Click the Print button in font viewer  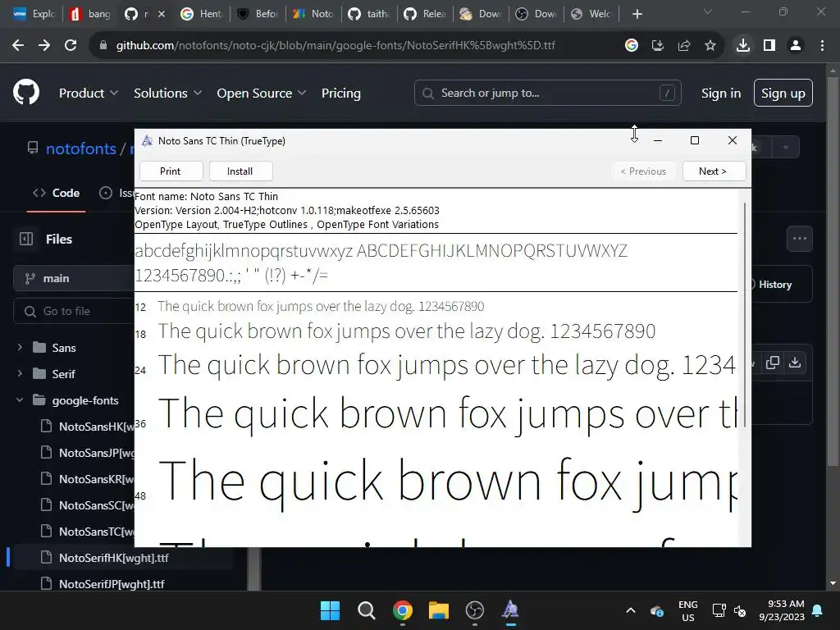[171, 171]
